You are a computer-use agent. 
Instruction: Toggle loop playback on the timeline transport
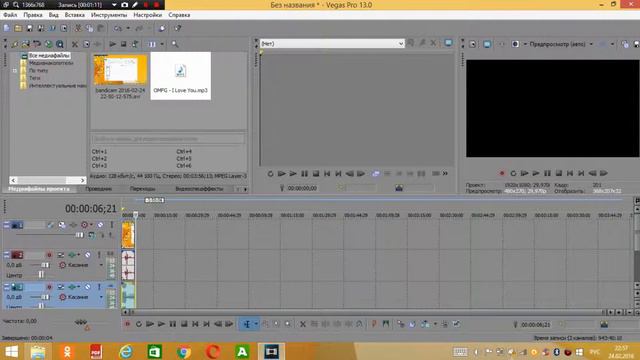point(139,324)
